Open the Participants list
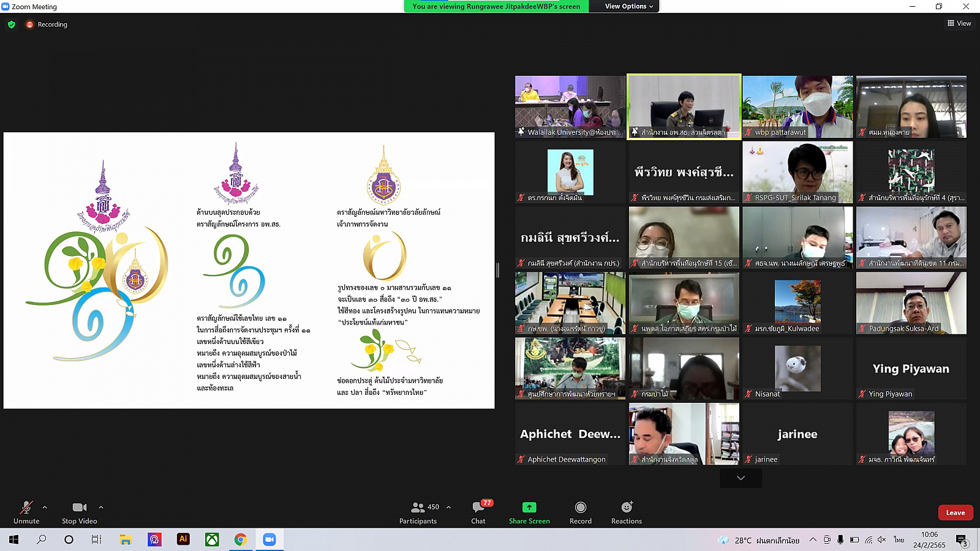This screenshot has width=980, height=551. coord(418,508)
